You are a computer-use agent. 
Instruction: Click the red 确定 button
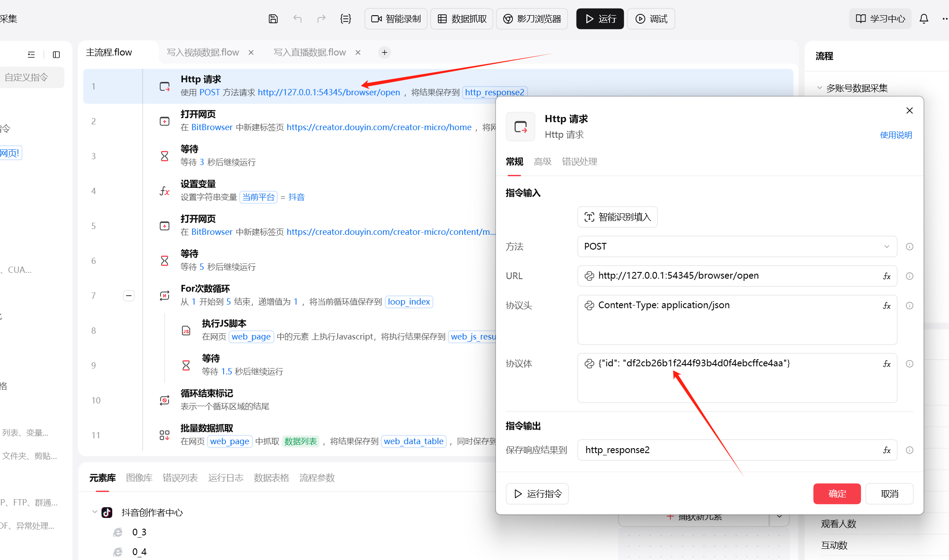coord(837,494)
